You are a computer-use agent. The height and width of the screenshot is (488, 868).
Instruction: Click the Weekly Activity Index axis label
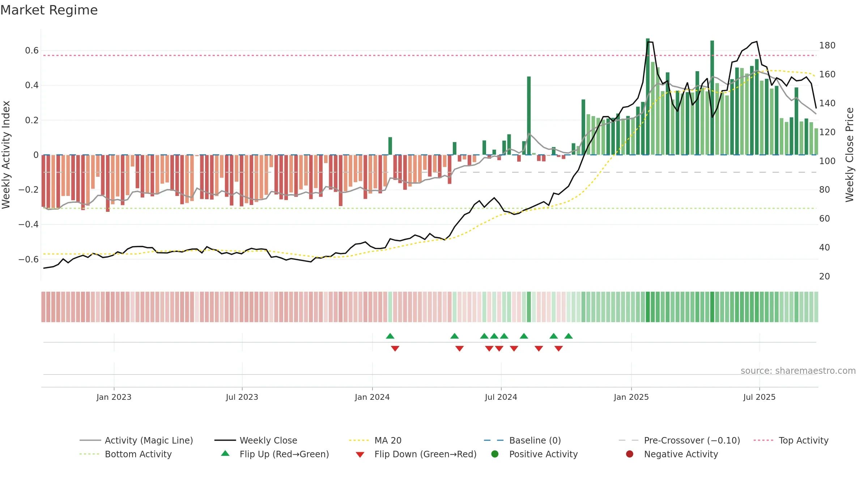tap(6, 155)
